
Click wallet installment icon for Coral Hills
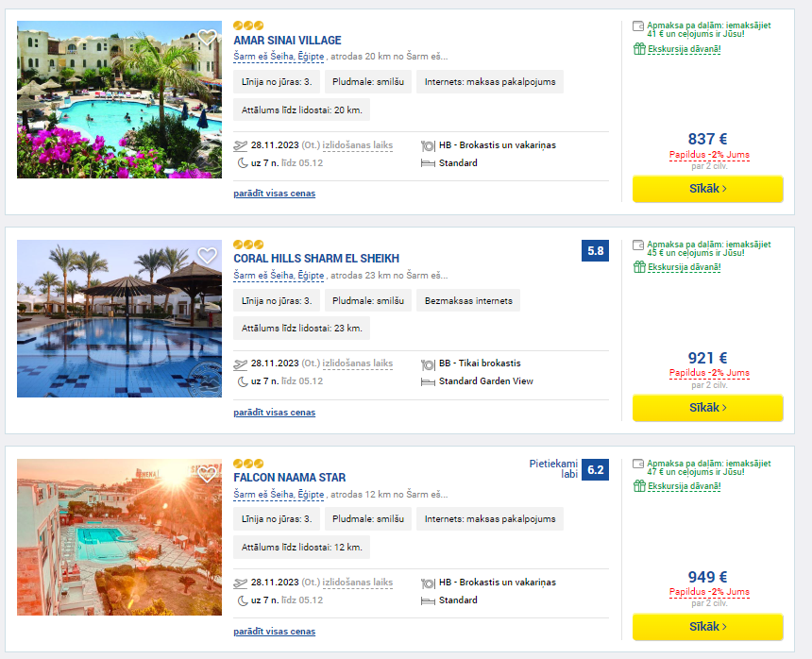click(638, 245)
